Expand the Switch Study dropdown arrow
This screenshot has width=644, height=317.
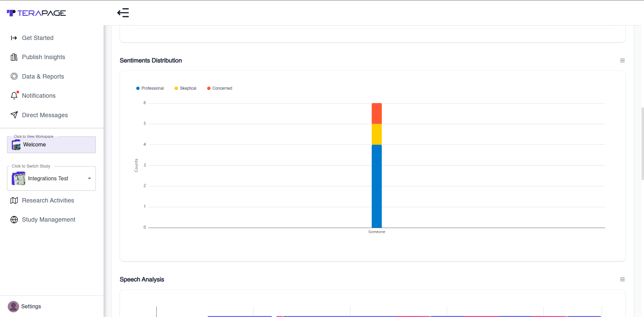click(x=89, y=178)
